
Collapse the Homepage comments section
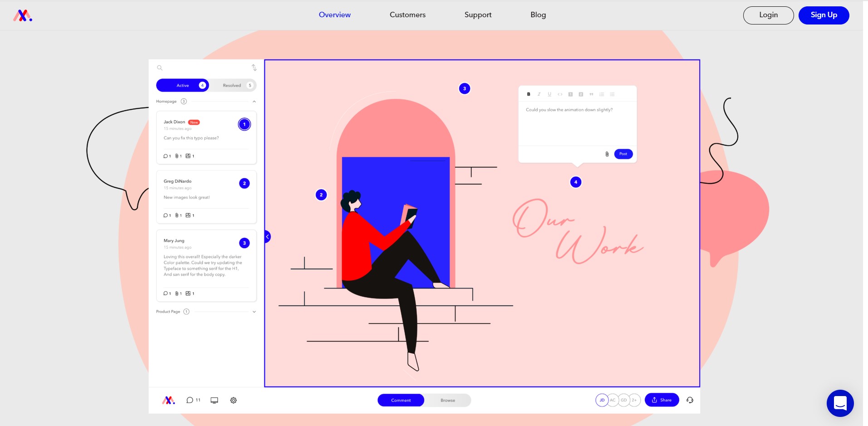click(x=254, y=102)
